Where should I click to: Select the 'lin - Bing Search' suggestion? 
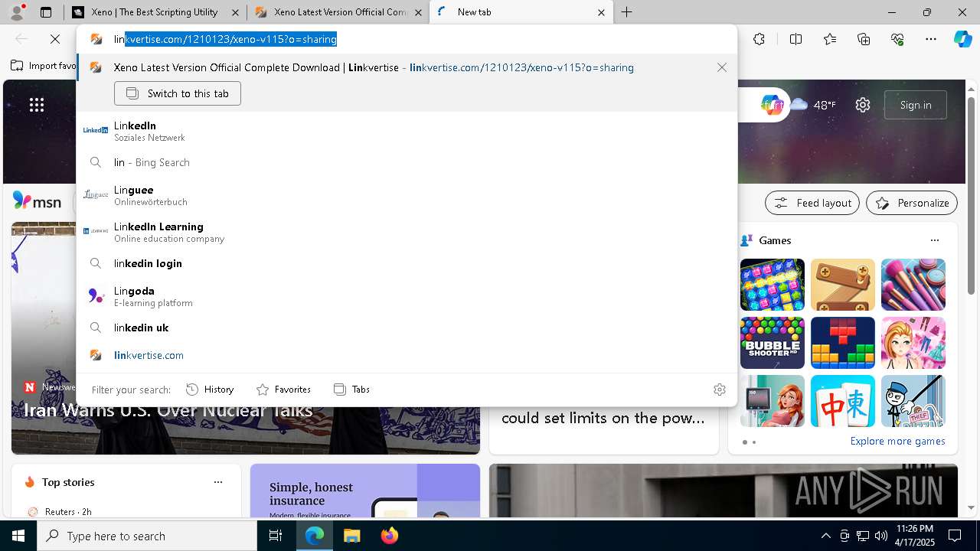(407, 162)
